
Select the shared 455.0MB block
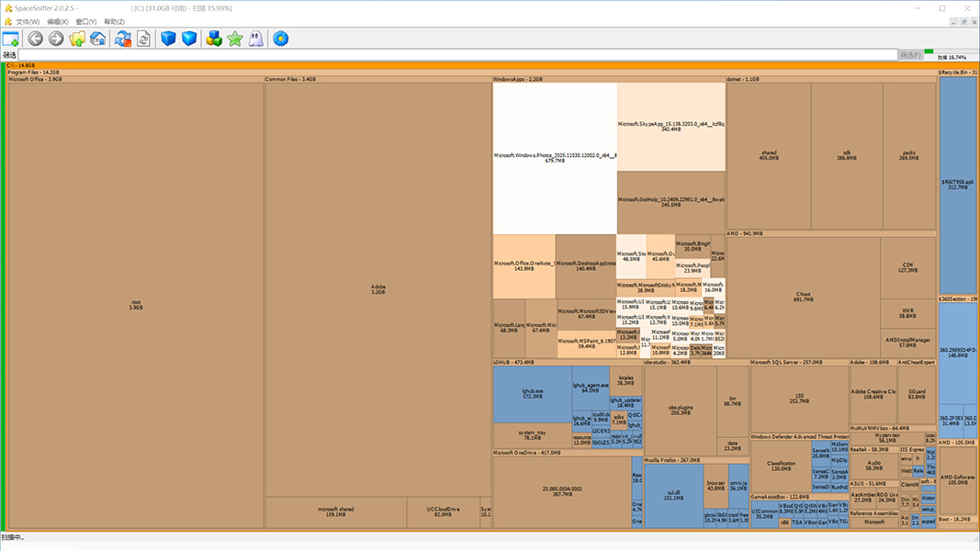click(769, 155)
